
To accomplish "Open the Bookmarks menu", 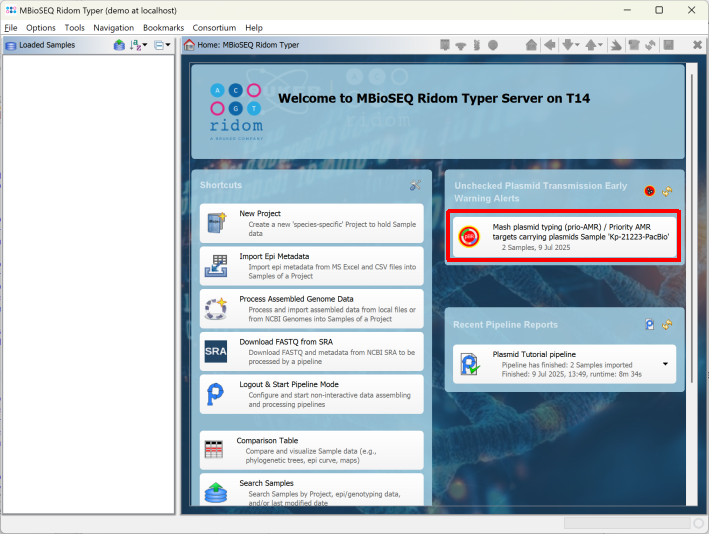I will (x=163, y=28).
